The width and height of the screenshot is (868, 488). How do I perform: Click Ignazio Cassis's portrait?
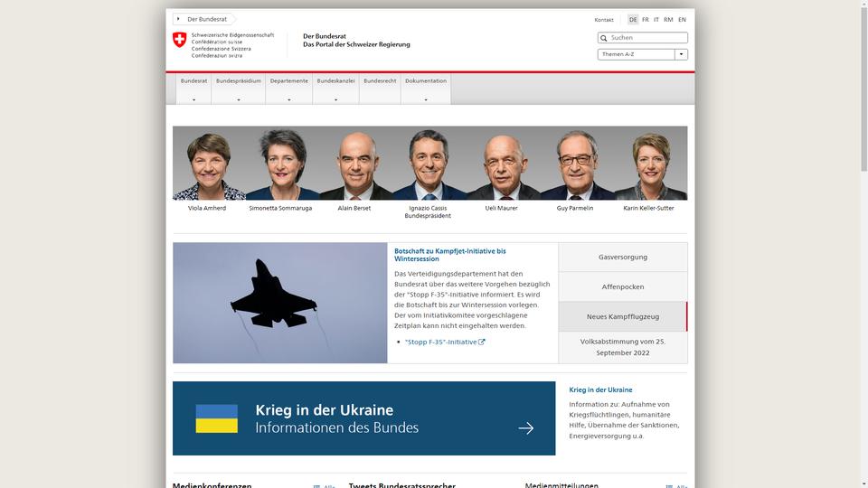click(x=429, y=164)
